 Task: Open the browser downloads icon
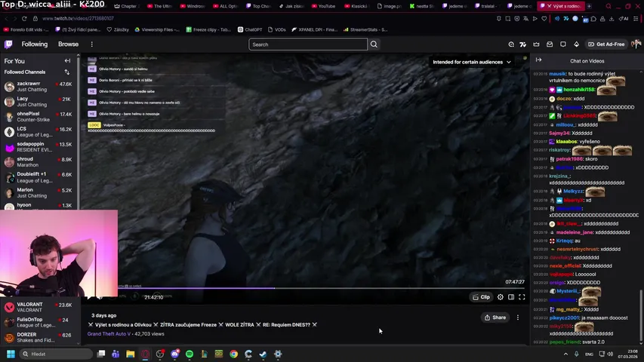tap(612, 18)
